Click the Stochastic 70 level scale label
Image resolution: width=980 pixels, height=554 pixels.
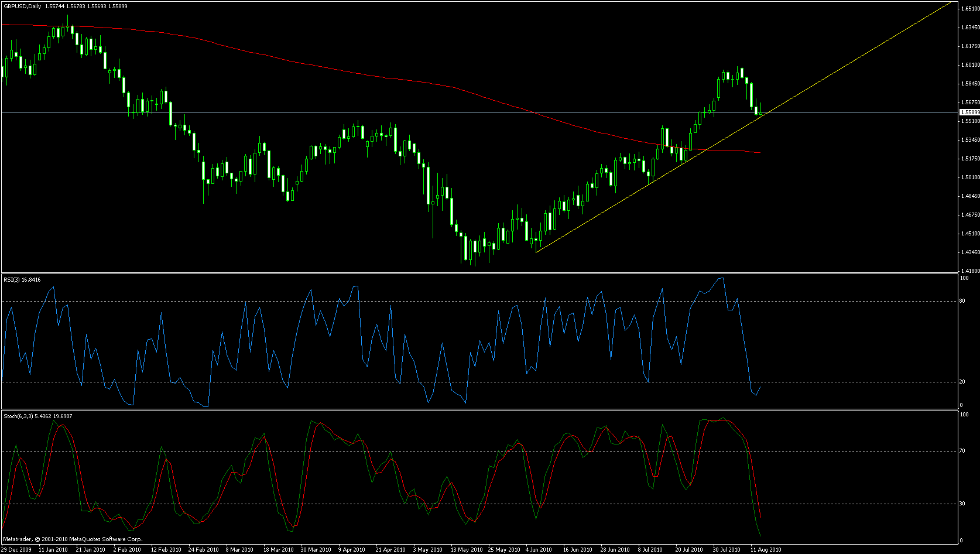(962, 451)
